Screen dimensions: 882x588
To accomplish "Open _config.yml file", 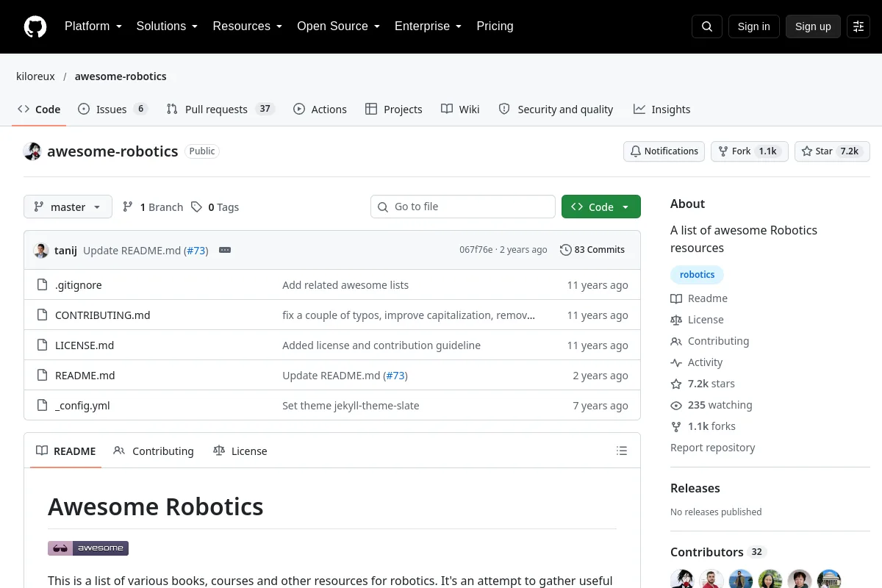I will point(82,406).
